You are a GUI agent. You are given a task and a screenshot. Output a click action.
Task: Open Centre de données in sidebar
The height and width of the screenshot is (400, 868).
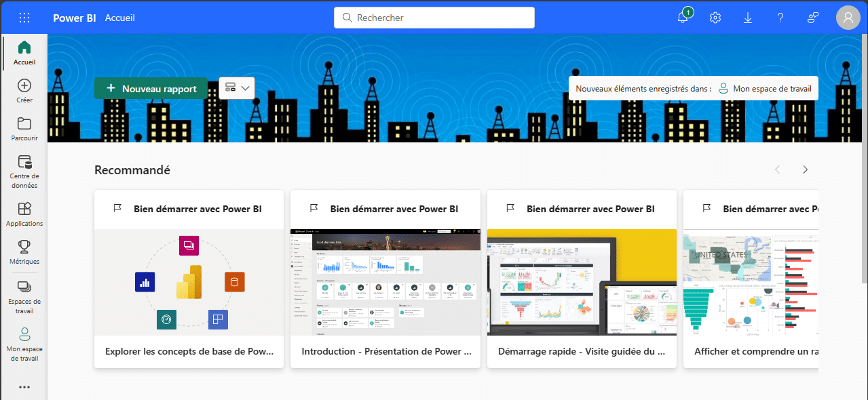[24, 170]
